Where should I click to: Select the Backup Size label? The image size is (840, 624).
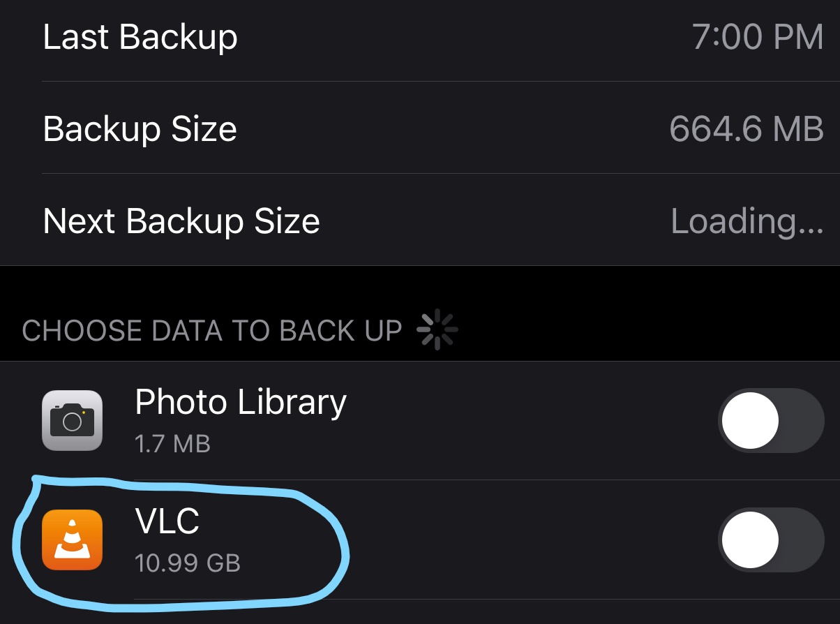(x=140, y=129)
